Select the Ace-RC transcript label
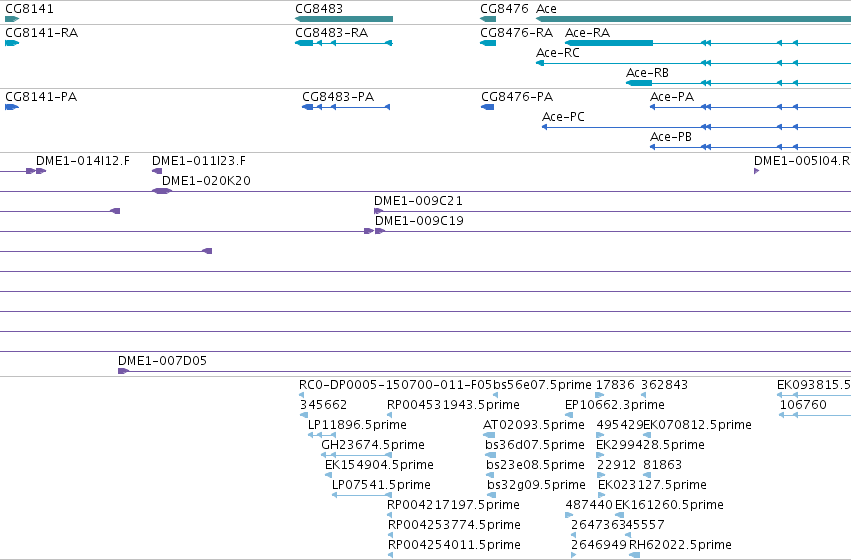This screenshot has height=560, width=851. point(558,53)
